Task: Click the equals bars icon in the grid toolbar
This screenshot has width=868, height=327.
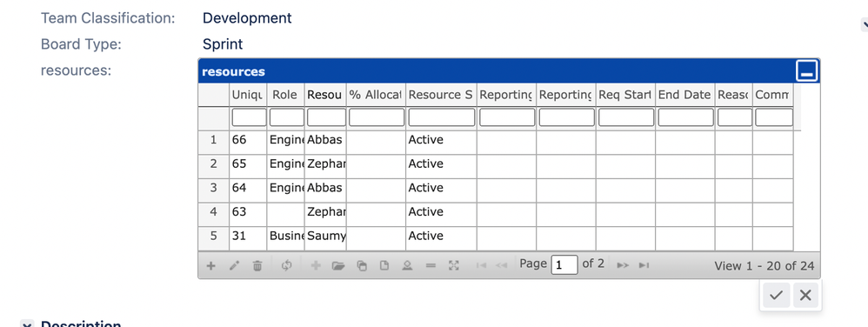Action: coord(431,265)
